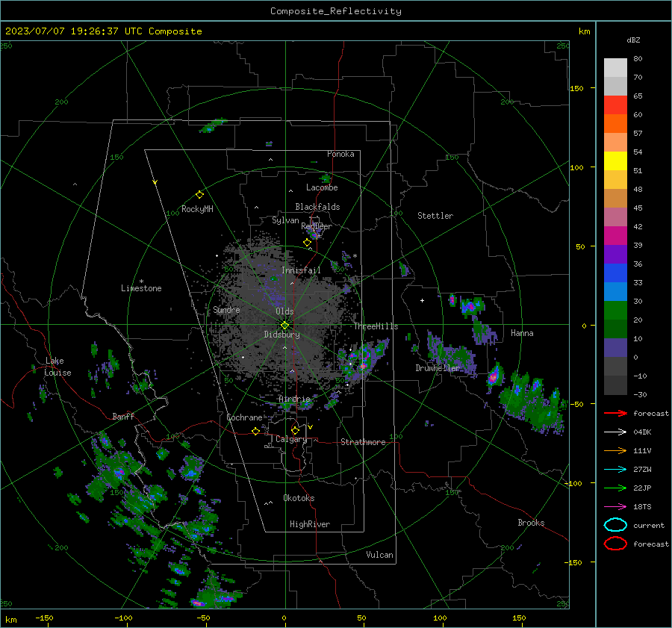Click the Stettler town label
The width and height of the screenshot is (672, 628).
tap(435, 216)
